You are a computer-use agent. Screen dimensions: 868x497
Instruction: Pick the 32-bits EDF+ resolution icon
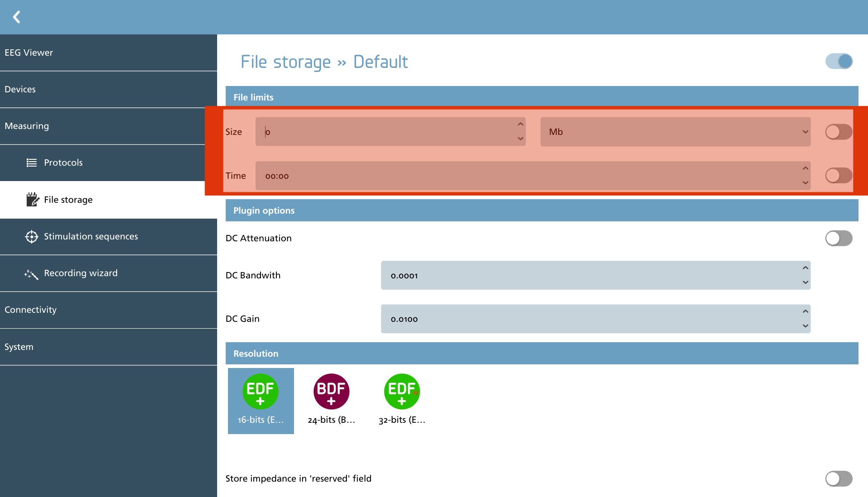pyautogui.click(x=402, y=391)
